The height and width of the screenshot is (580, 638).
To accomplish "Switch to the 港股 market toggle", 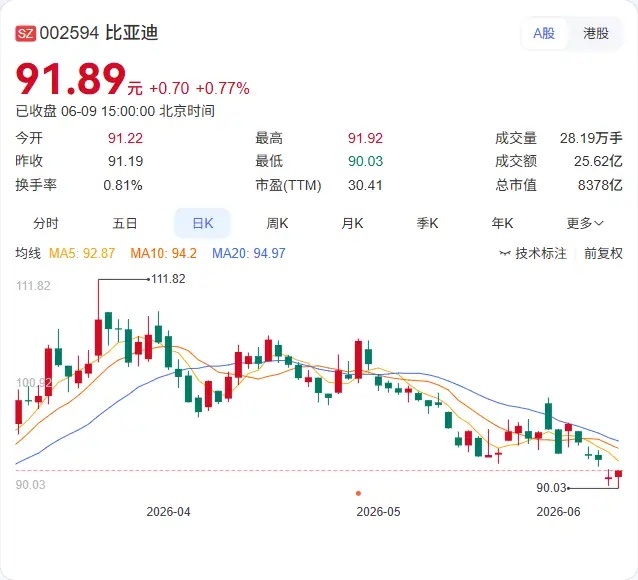I will click(596, 33).
